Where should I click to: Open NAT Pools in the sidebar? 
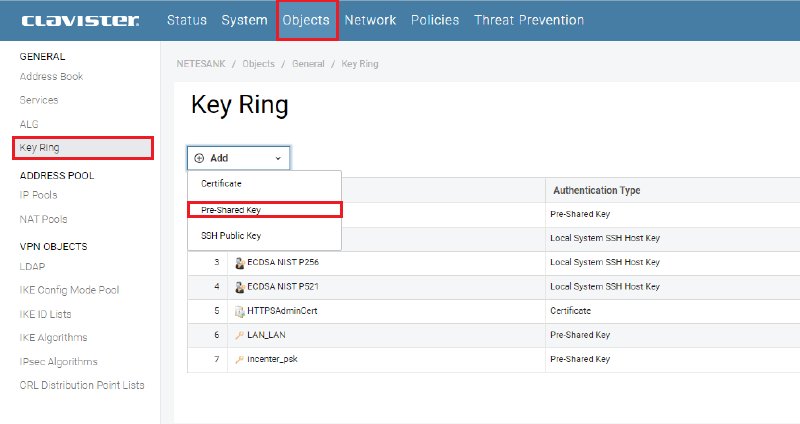tap(43, 219)
